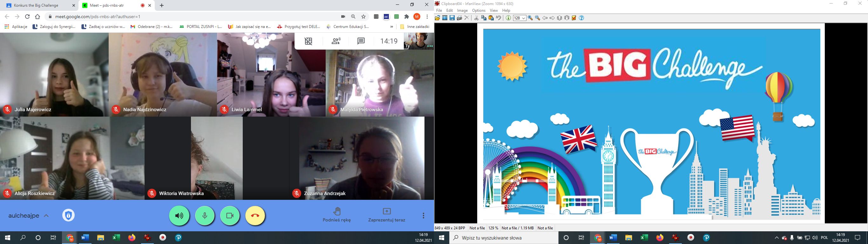
Task: Open the IrfanView Options menu
Action: (x=479, y=10)
